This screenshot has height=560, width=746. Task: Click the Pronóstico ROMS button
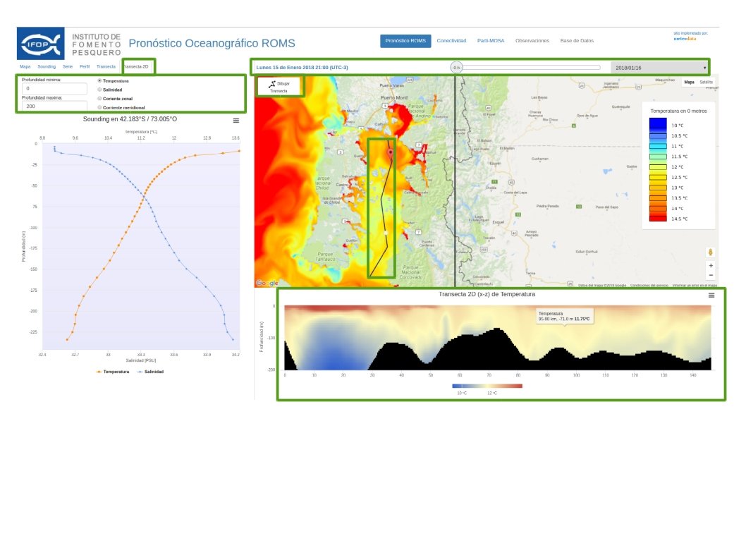point(405,41)
